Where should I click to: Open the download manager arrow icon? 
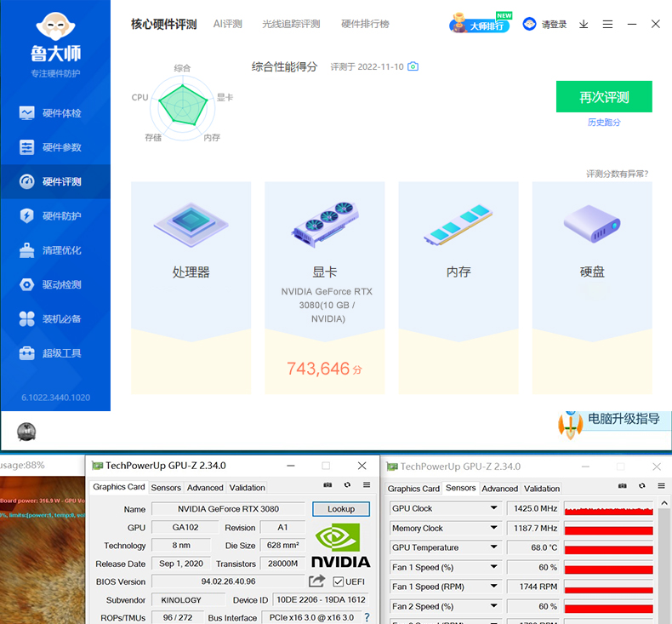tap(584, 24)
